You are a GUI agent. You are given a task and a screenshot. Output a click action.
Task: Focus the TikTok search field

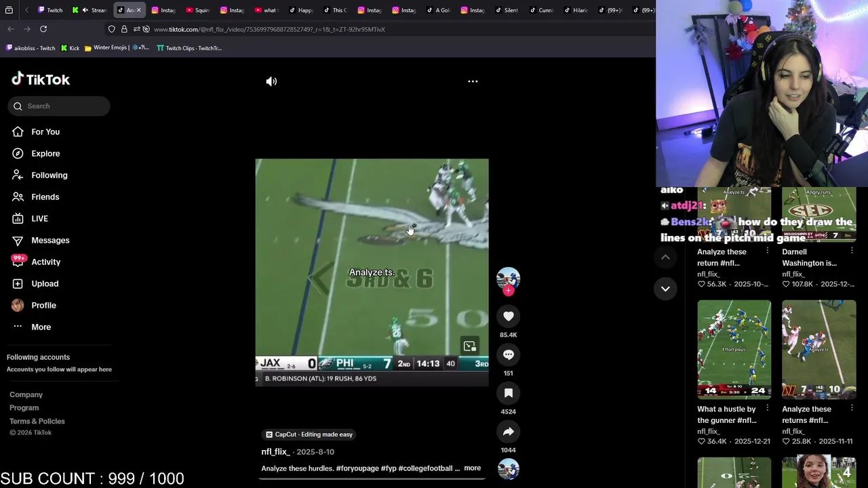click(59, 106)
